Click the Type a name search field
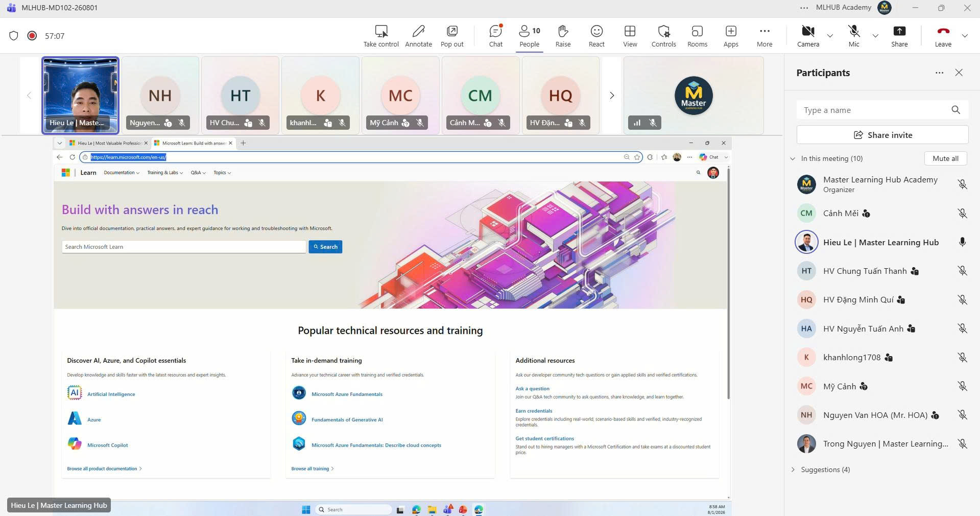Image resolution: width=980 pixels, height=516 pixels. tap(882, 110)
